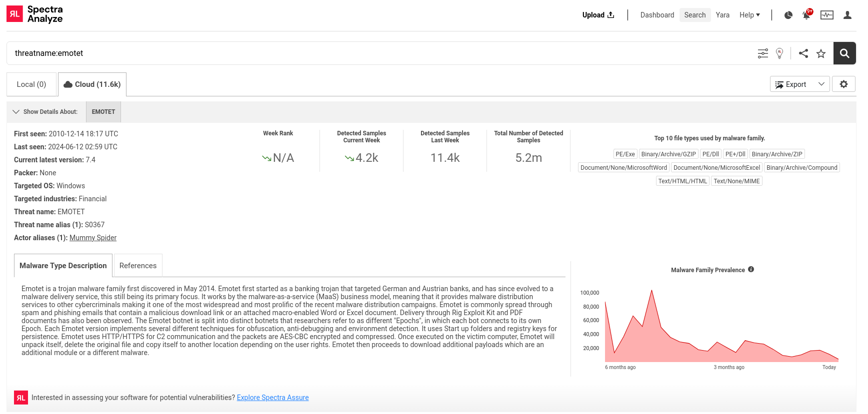Switch to the References tab

(x=138, y=266)
